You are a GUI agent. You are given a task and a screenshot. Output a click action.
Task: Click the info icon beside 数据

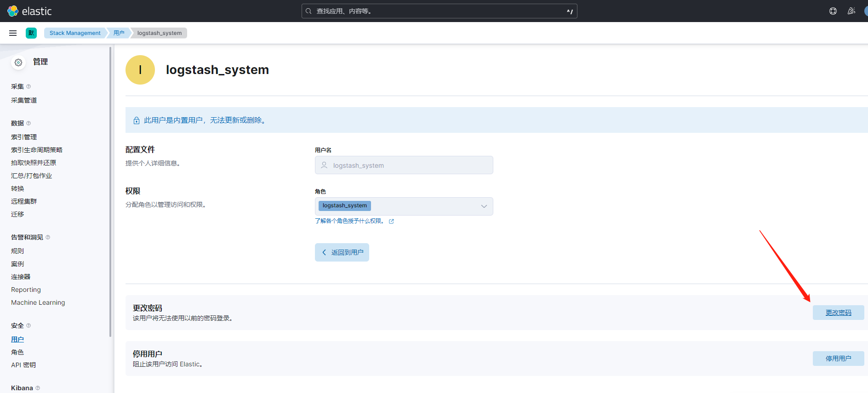pos(29,123)
